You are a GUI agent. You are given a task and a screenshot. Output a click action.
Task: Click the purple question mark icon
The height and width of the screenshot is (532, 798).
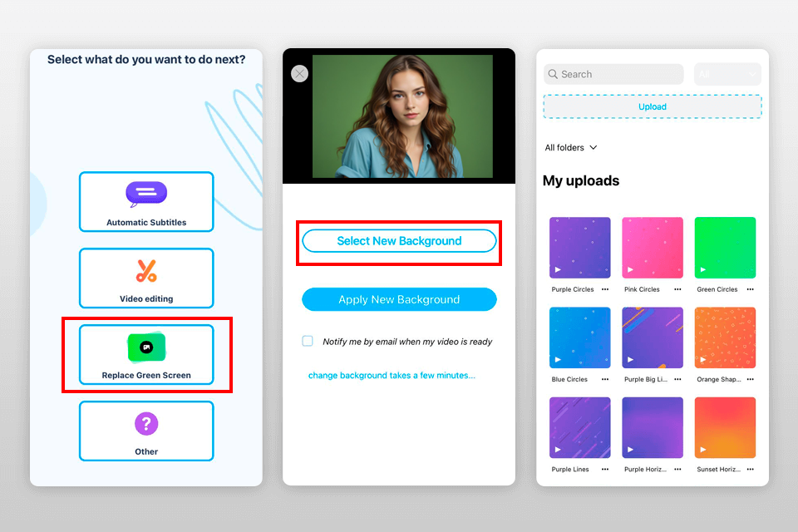click(146, 424)
